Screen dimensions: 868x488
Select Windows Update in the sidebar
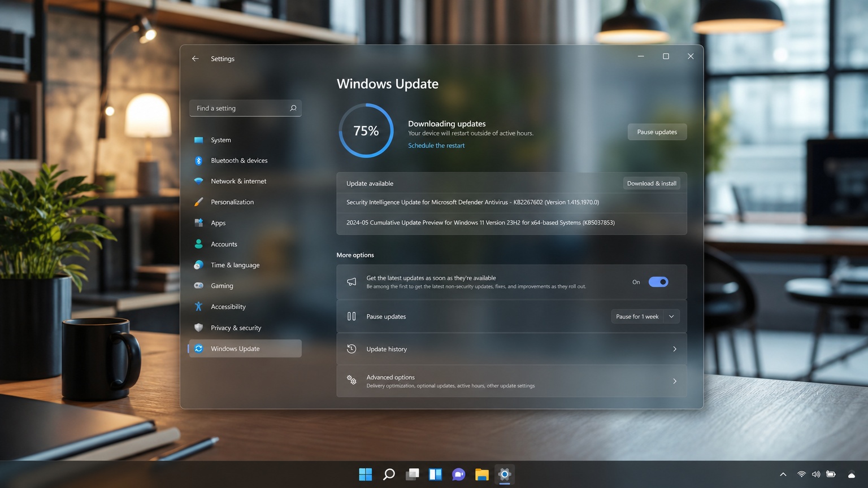[x=245, y=348]
